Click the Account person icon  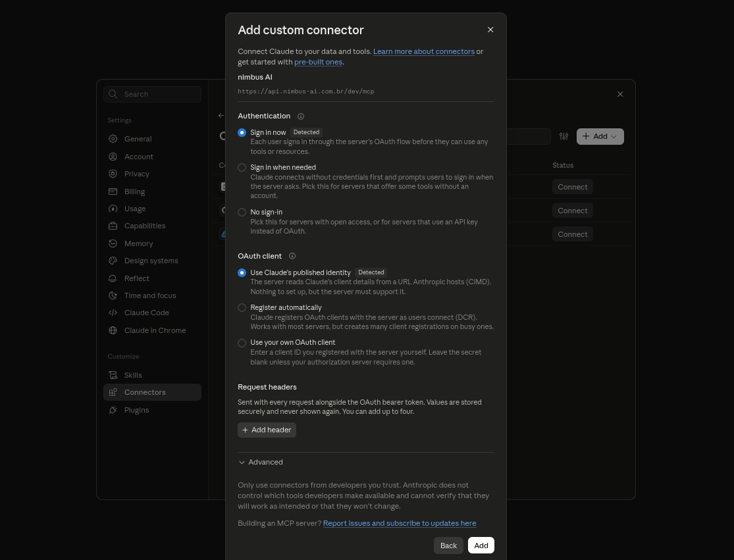(113, 157)
